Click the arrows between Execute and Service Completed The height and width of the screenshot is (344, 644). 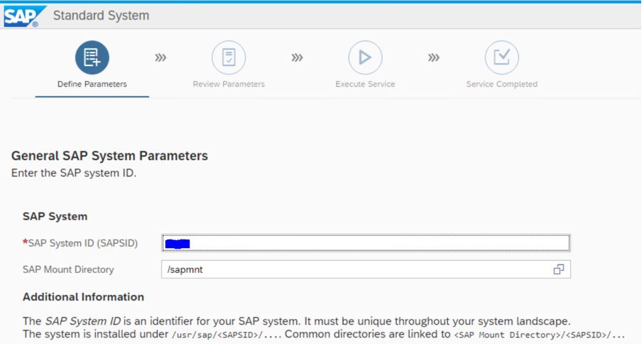434,58
